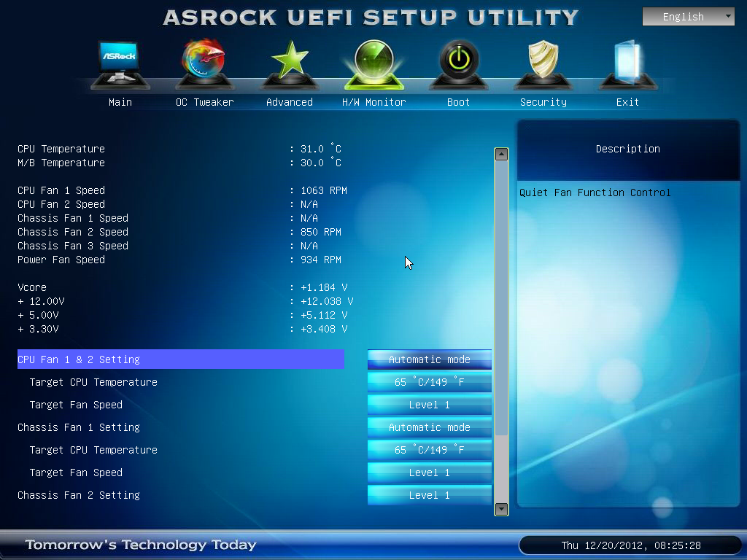Select the Chassis Fan 1 Setting label
This screenshot has height=560, width=747.
click(79, 427)
